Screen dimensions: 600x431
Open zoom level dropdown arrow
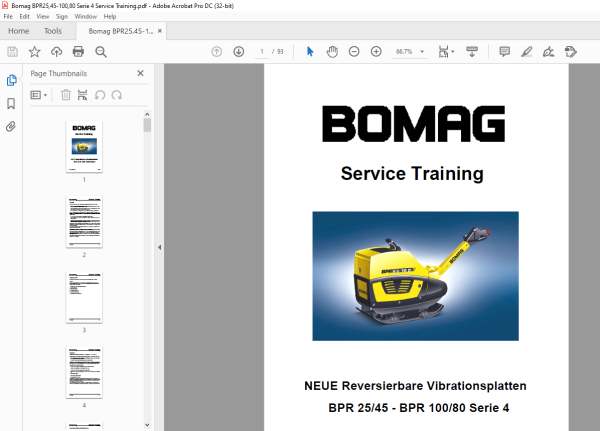[x=422, y=52]
